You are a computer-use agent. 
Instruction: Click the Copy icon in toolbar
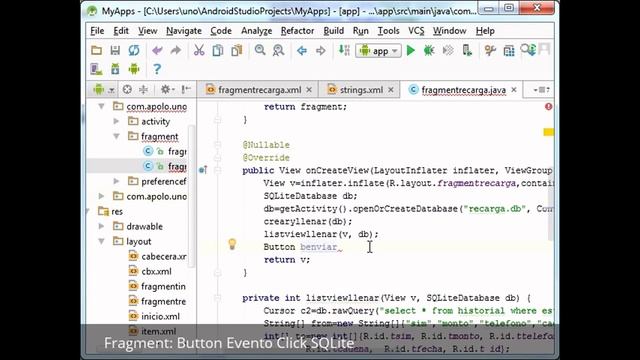point(218,51)
